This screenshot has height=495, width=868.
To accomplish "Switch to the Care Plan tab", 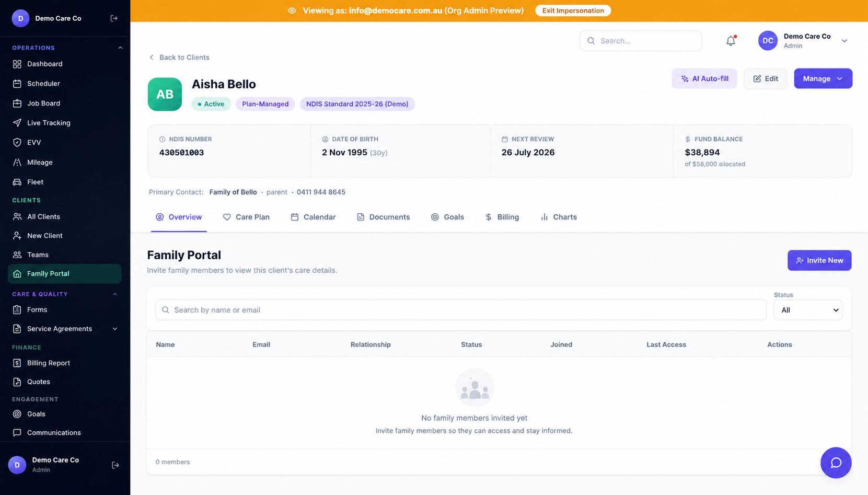I will coord(246,217).
